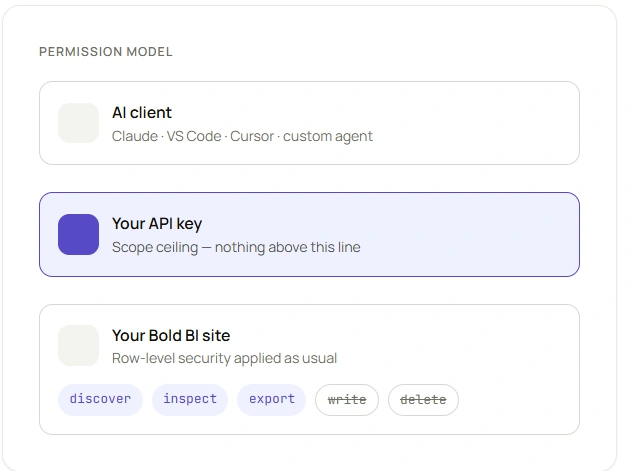This screenshot has width=639, height=471.
Task: Click Row-level security applied as usual text
Action: [x=225, y=358]
